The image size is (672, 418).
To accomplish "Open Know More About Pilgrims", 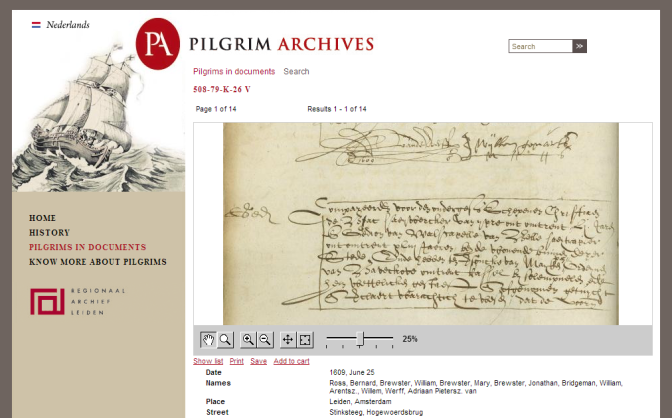I will 98,262.
